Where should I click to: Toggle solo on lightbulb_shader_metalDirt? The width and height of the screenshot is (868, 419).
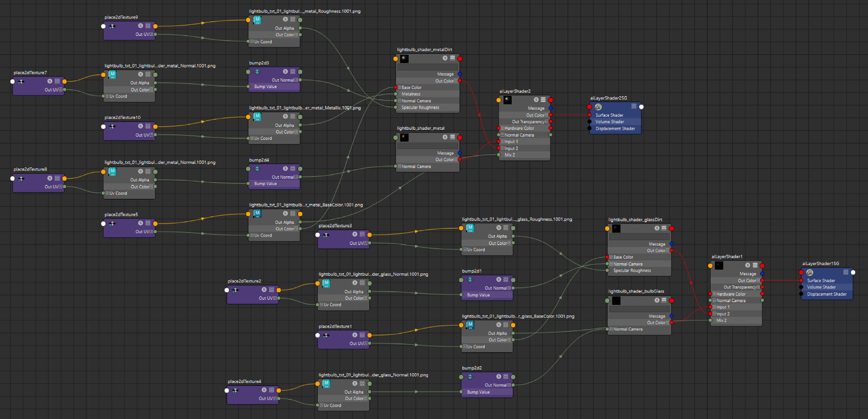tap(445, 58)
